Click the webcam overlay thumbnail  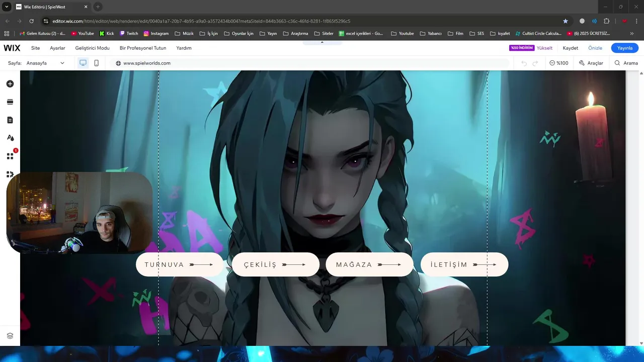click(x=79, y=212)
